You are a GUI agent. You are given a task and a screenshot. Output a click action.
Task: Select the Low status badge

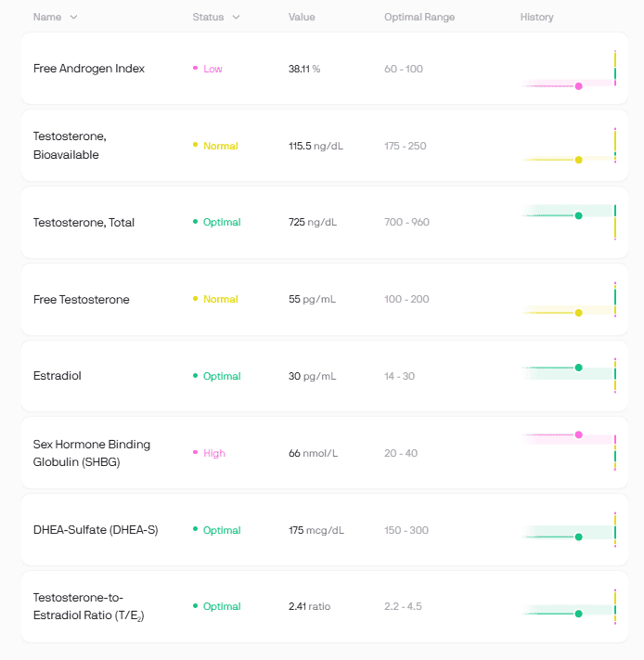pyautogui.click(x=213, y=69)
